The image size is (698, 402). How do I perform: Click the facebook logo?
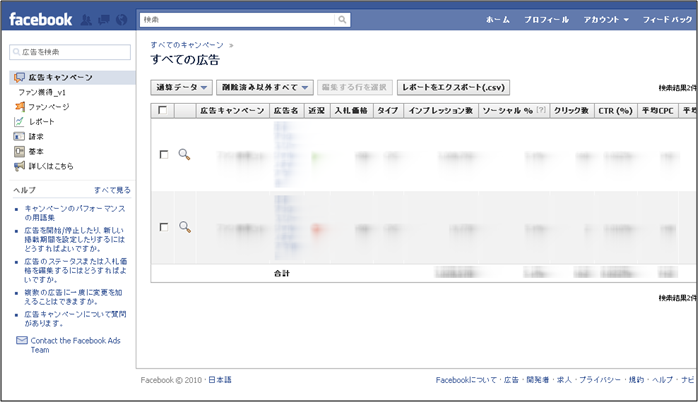[41, 20]
